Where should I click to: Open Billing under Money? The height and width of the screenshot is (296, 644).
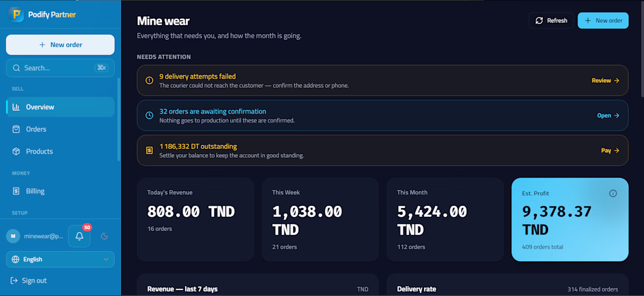pyautogui.click(x=60, y=191)
